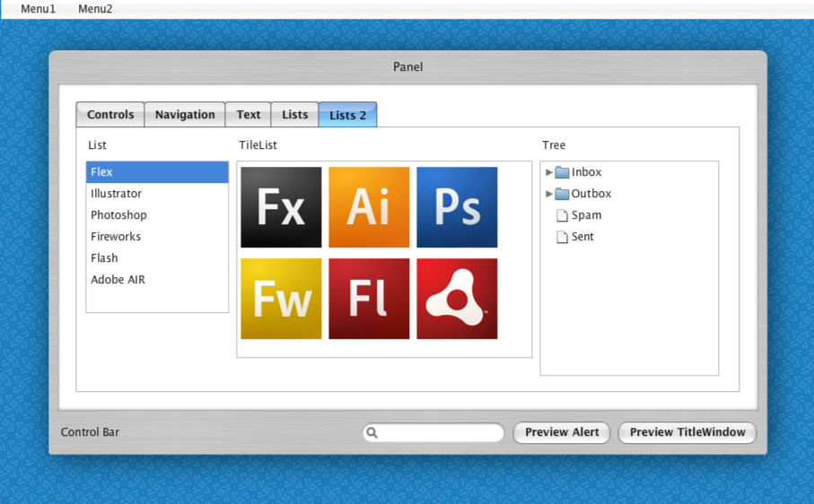Click the Spam document icon
814x504 pixels.
[562, 215]
